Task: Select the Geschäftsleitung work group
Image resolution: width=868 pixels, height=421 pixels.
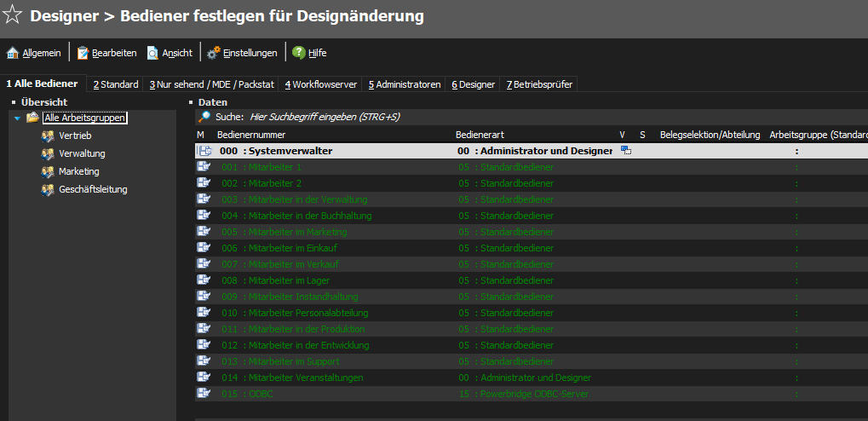Action: point(93,189)
